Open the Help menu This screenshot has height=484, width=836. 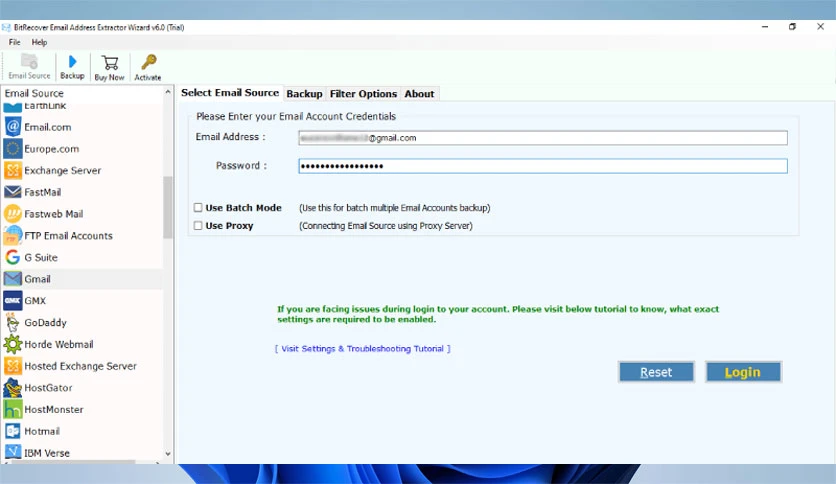39,42
